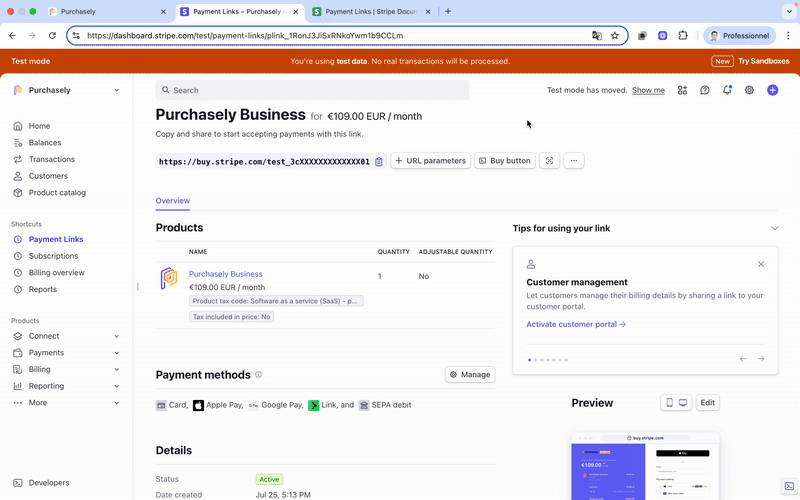The height and width of the screenshot is (500, 800).
Task: Open a new browser tab
Action: pyautogui.click(x=448, y=11)
